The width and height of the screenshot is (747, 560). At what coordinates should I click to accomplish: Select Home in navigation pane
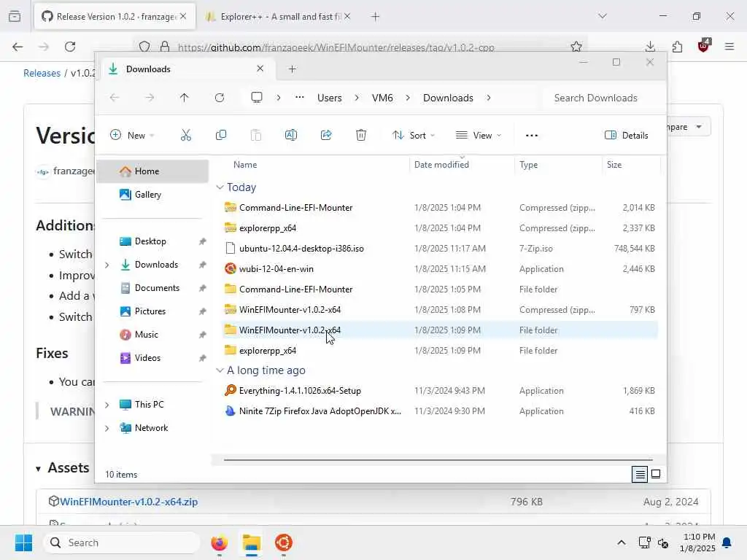152,171
